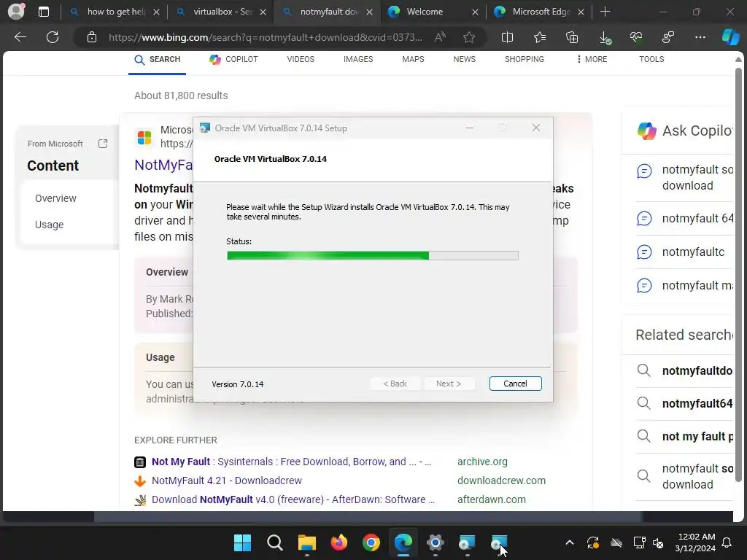Click Cancel in VirtualBox Setup

click(516, 384)
